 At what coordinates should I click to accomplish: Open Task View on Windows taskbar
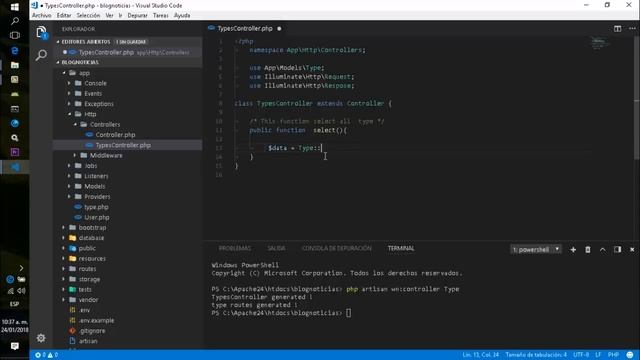point(15,36)
